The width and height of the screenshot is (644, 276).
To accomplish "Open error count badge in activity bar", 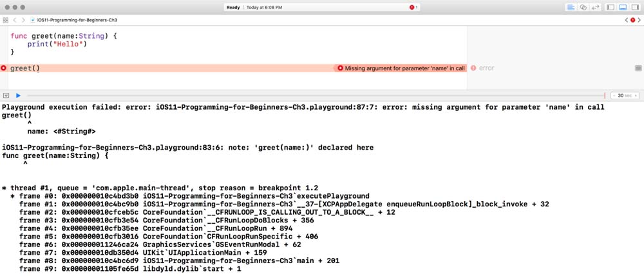I will click(x=413, y=7).
